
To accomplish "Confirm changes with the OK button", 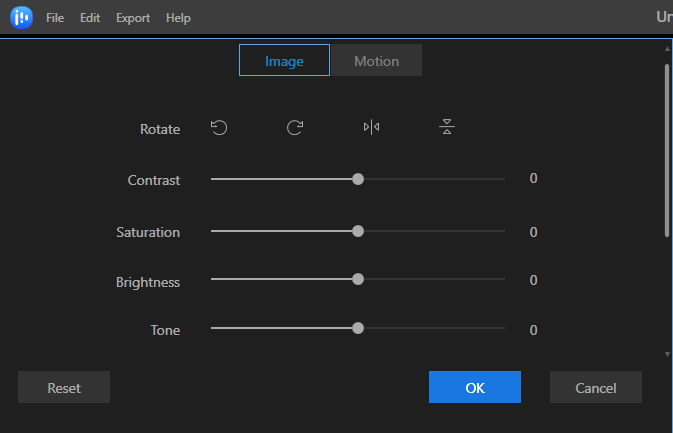I will pos(475,387).
